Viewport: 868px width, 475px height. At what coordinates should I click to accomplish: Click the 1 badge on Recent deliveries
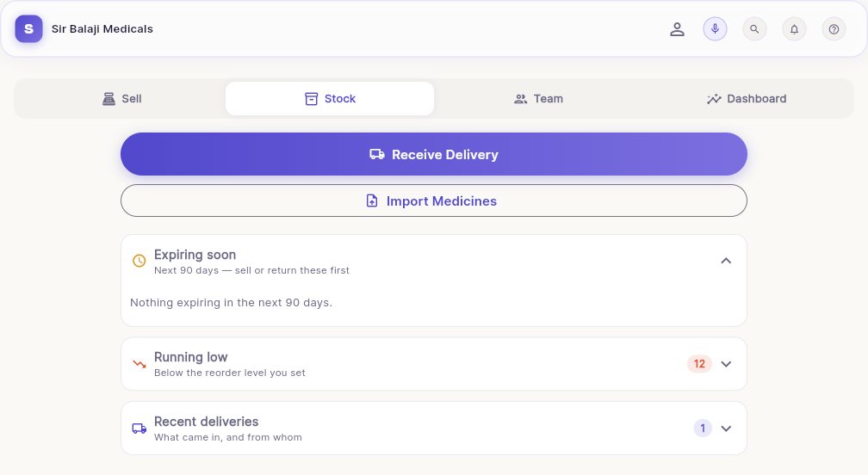[703, 429]
